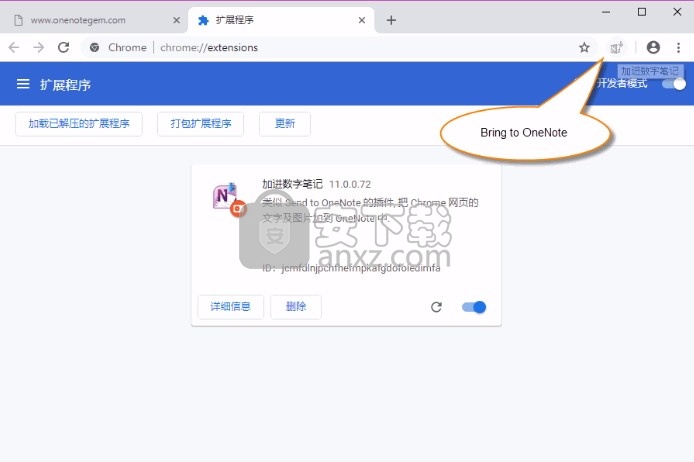Screen dimensions: 694x462
Task: Reload the 加进数字笔记 extension
Action: click(436, 307)
